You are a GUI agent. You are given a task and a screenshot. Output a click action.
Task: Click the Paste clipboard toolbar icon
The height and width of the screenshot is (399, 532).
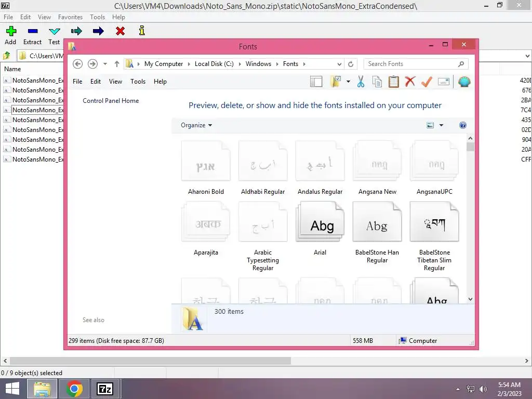(394, 82)
